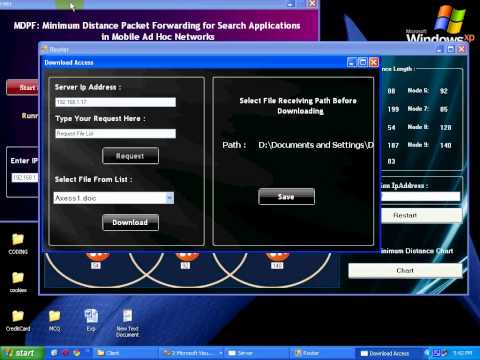Open New Text Document icon on desktop

(127, 323)
